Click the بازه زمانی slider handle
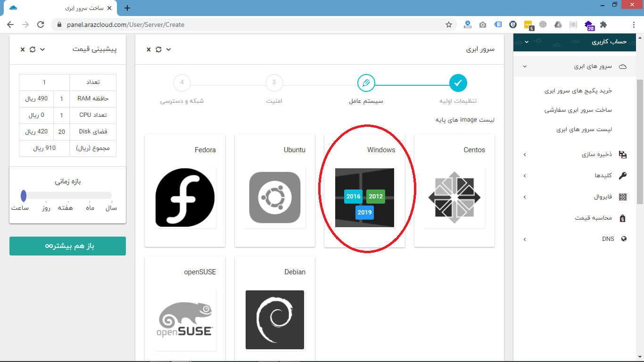The height and width of the screenshot is (362, 644). pos(24,196)
